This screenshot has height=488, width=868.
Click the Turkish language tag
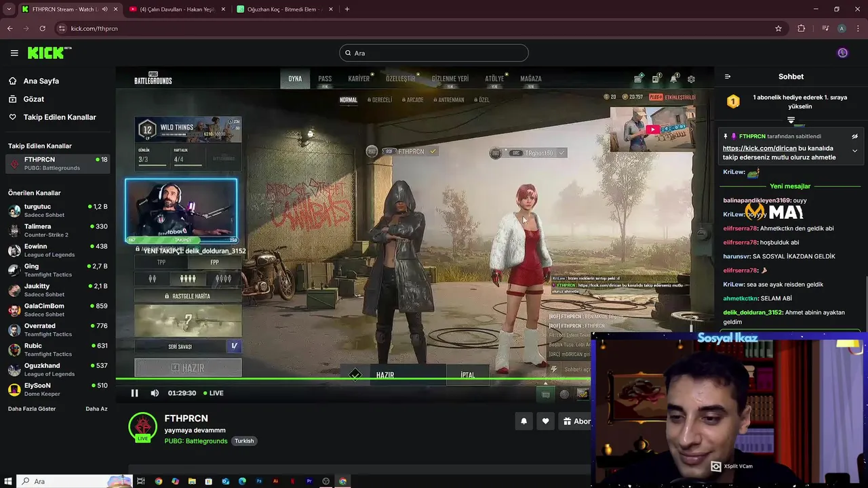pos(244,441)
